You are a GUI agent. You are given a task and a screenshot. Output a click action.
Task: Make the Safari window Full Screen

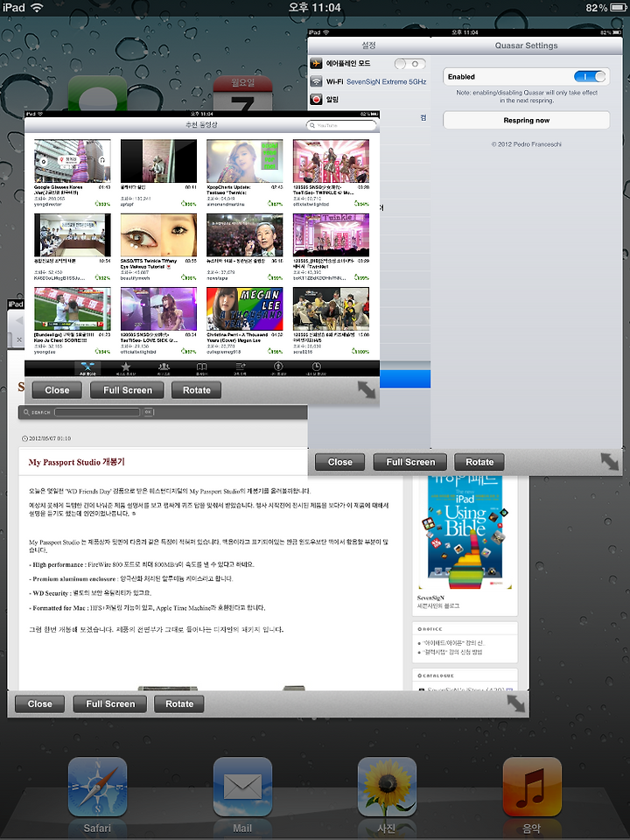pyautogui.click(x=110, y=703)
